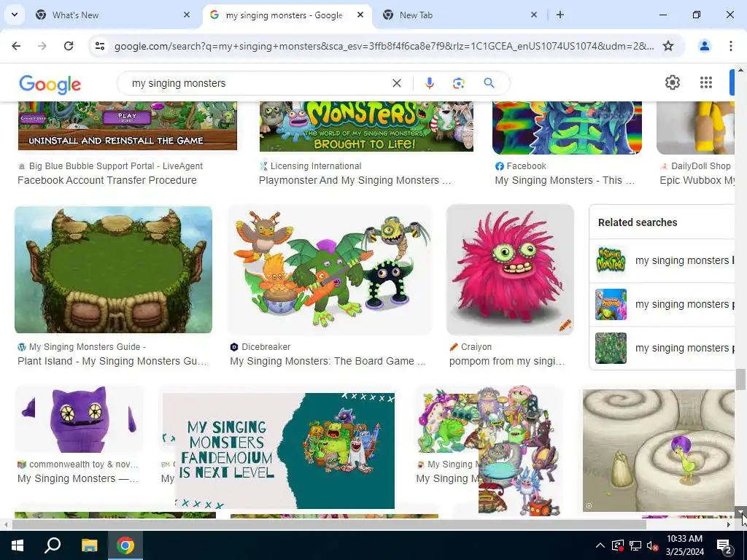Open the spiral island with bird image
747x560 pixels.
coord(659,451)
